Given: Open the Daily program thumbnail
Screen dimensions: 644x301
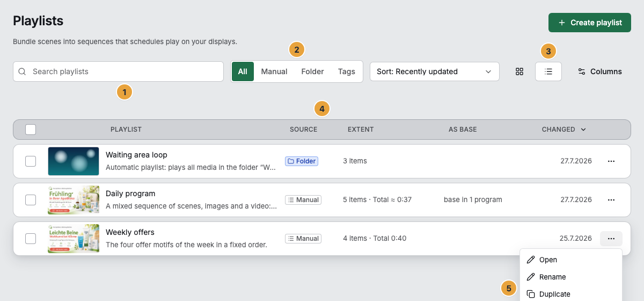Looking at the screenshot, I should click(74, 200).
